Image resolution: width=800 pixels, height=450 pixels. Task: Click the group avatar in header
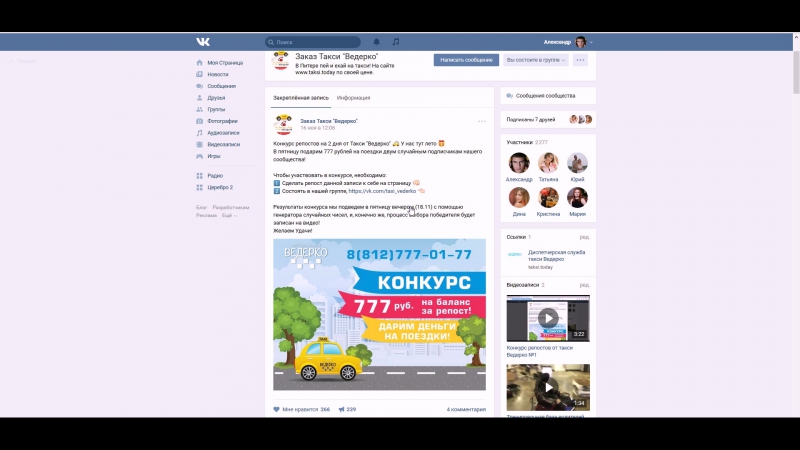pos(281,61)
